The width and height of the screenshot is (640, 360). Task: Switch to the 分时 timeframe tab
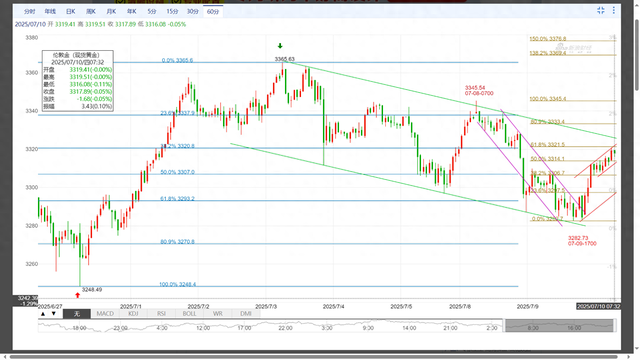[29, 11]
